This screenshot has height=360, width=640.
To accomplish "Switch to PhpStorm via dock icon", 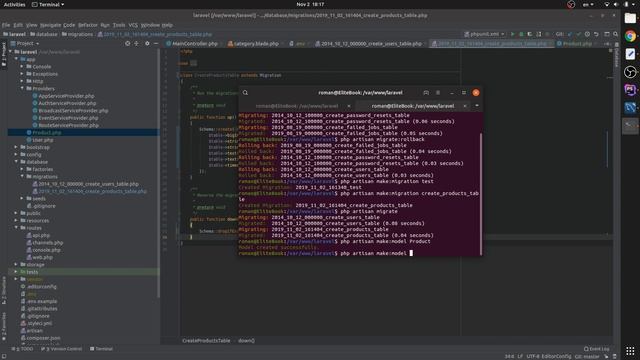I will point(630,90).
